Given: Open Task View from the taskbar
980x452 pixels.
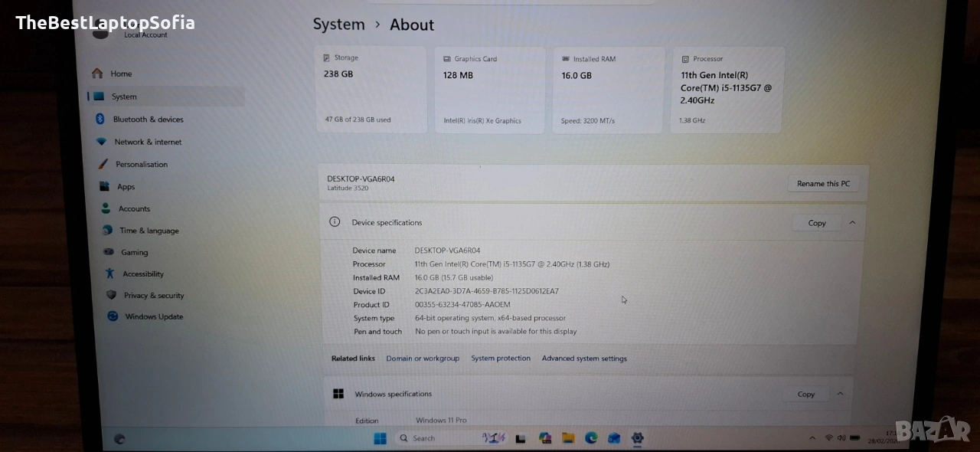Looking at the screenshot, I should pyautogui.click(x=521, y=438).
